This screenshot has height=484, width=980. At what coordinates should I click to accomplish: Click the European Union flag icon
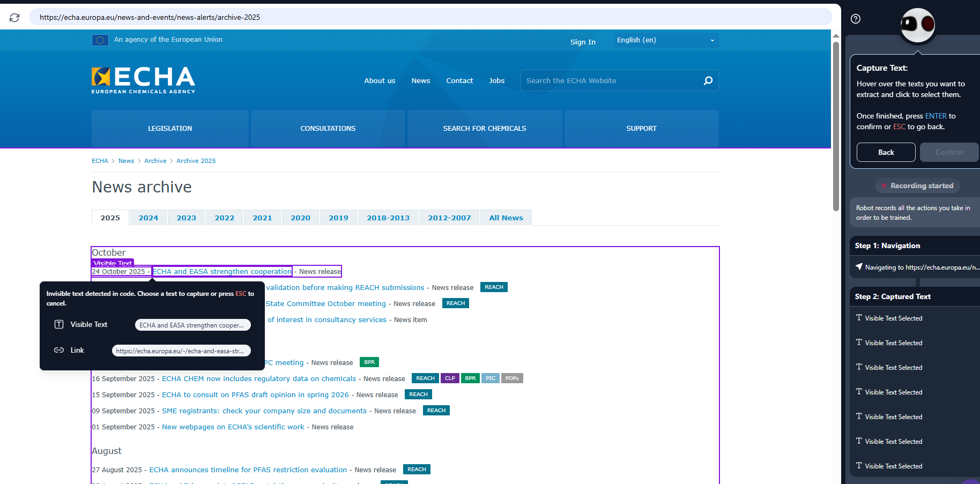[100, 40]
